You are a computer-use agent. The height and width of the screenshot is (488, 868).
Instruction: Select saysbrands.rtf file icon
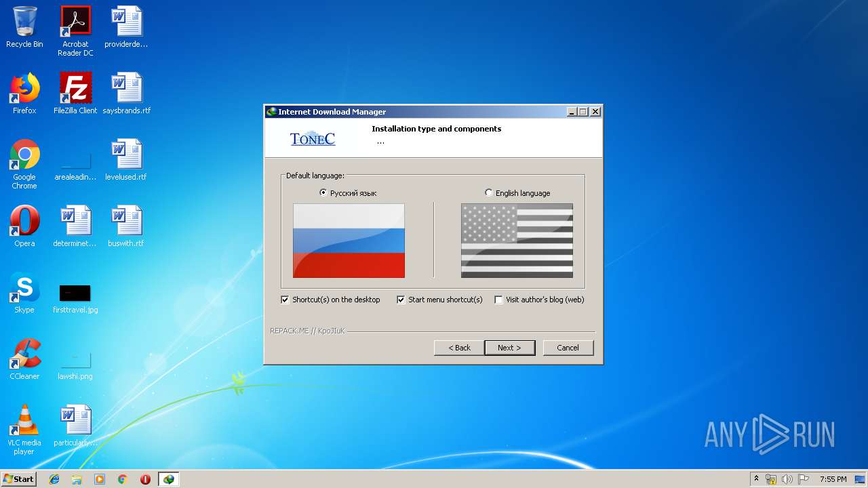[126, 94]
